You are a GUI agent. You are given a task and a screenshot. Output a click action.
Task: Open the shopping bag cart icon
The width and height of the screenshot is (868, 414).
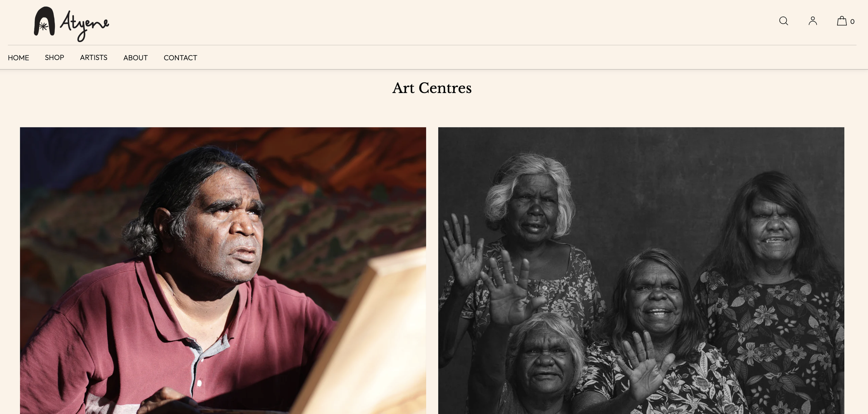tap(842, 21)
